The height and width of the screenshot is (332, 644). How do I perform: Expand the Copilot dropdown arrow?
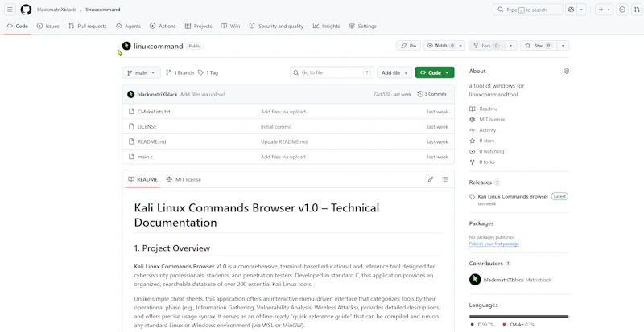click(581, 10)
